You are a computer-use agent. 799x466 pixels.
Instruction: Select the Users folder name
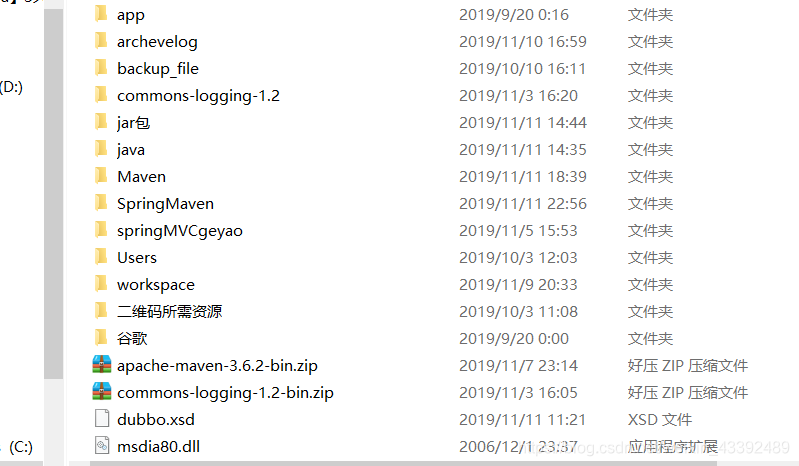point(137,258)
